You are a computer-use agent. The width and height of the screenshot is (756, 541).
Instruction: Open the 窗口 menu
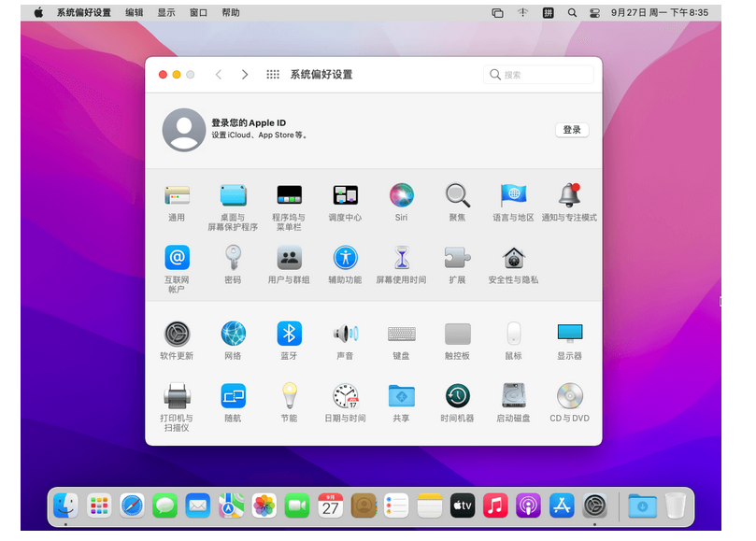[x=198, y=12]
